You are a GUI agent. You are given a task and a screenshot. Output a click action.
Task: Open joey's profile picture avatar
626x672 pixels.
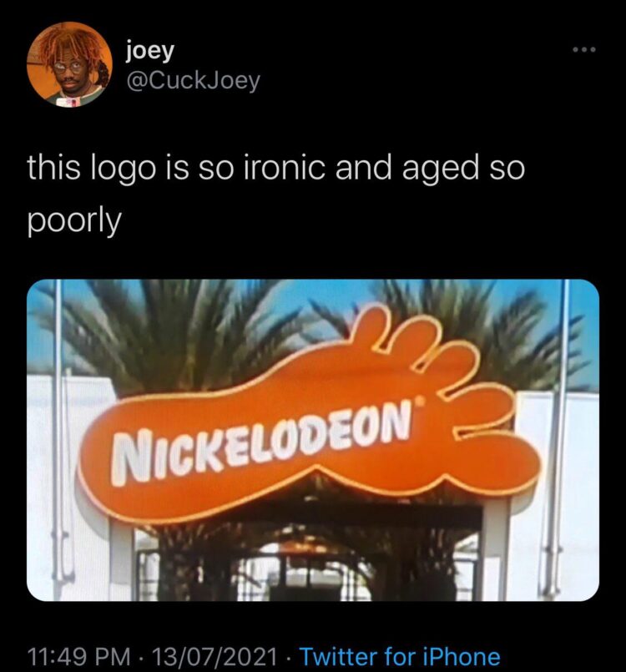(69, 64)
